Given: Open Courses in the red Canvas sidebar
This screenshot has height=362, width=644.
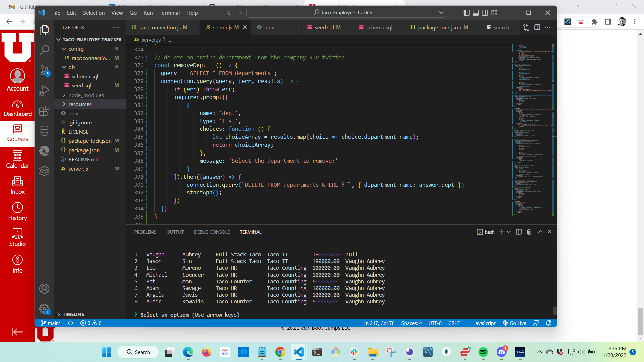Looking at the screenshot, I should pos(17,133).
